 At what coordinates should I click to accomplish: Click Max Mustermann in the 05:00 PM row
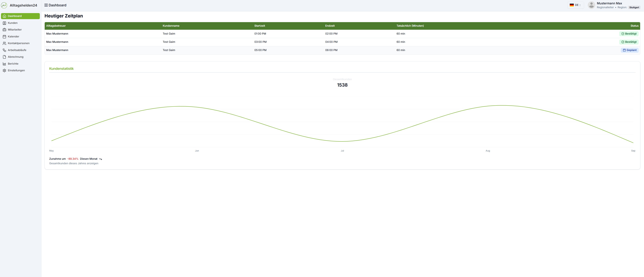57,50
